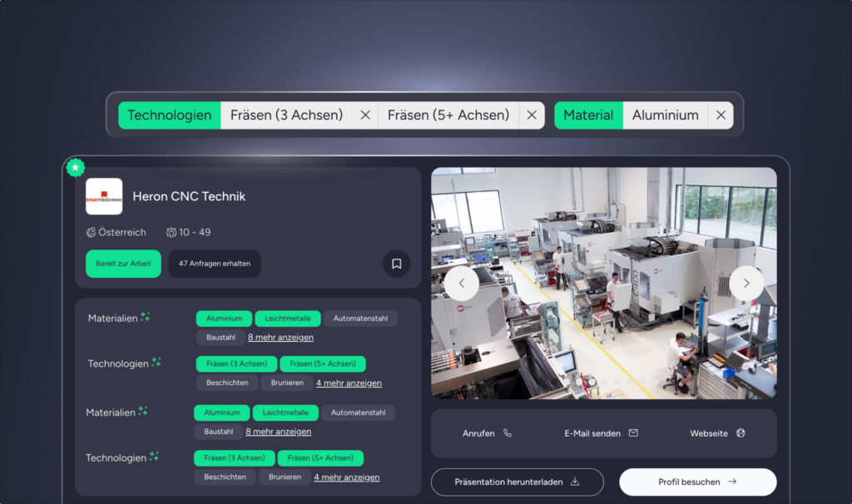Remove the Fräsen (3 Achsen) filter

(x=364, y=116)
